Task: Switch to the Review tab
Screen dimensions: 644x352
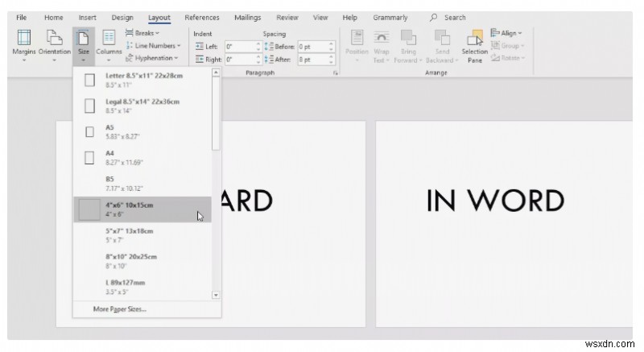Action: coord(287,18)
